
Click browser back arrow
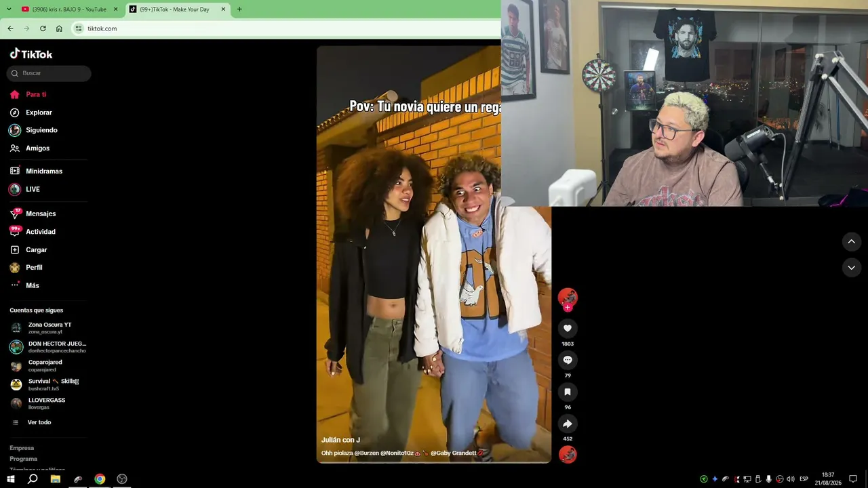pyautogui.click(x=10, y=28)
